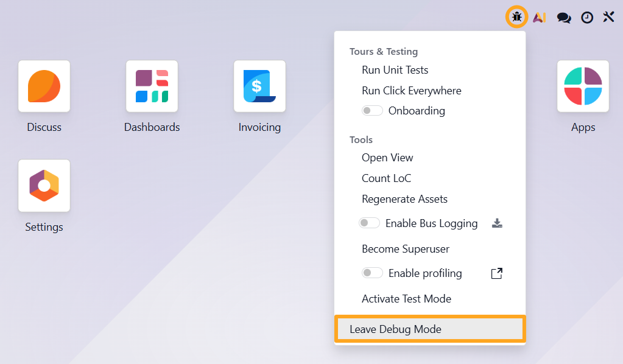Open the Discuss app
The image size is (623, 364).
(x=44, y=86)
